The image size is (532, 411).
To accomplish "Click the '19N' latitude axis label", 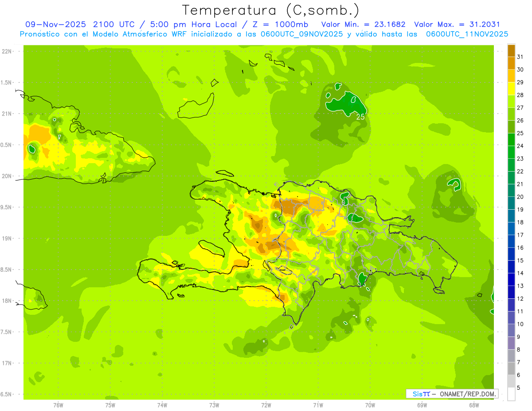I will [x=7, y=239].
